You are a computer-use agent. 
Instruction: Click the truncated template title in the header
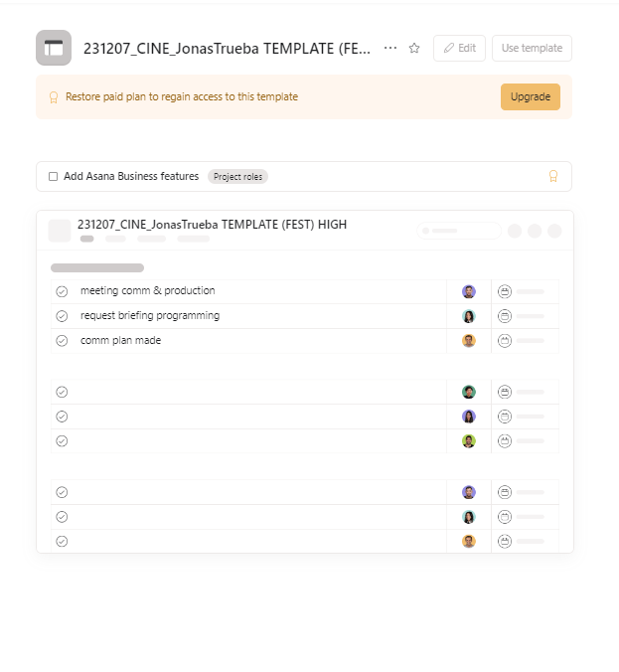coord(228,49)
